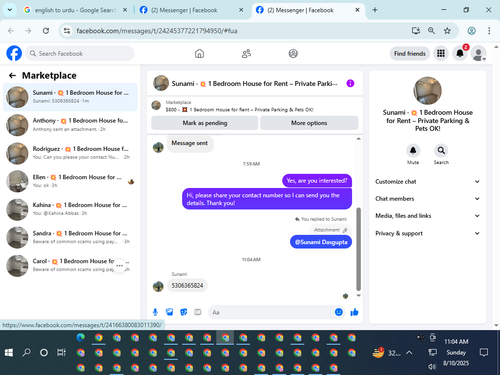Select the 5306365824 message bubble
Screen dimensions: 500x375
coord(187,286)
